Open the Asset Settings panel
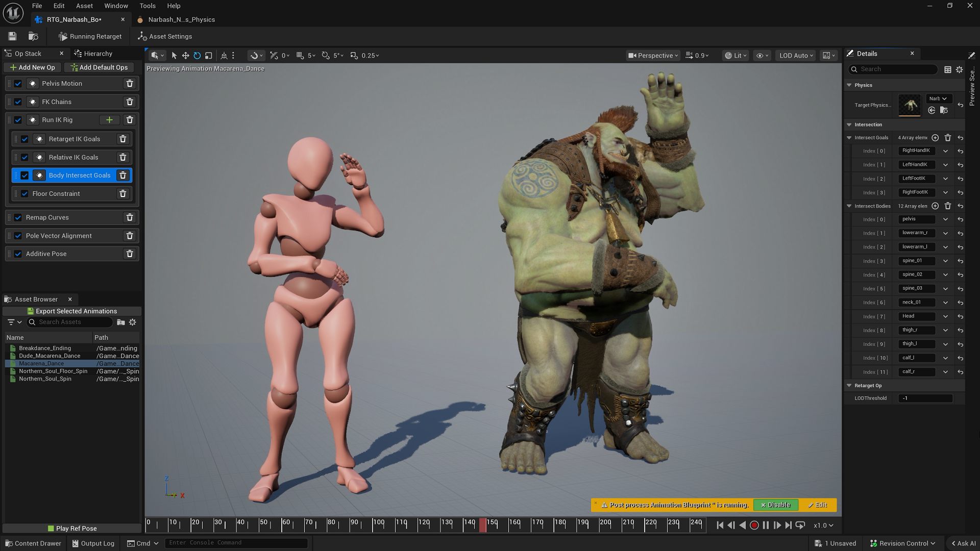 (x=164, y=36)
